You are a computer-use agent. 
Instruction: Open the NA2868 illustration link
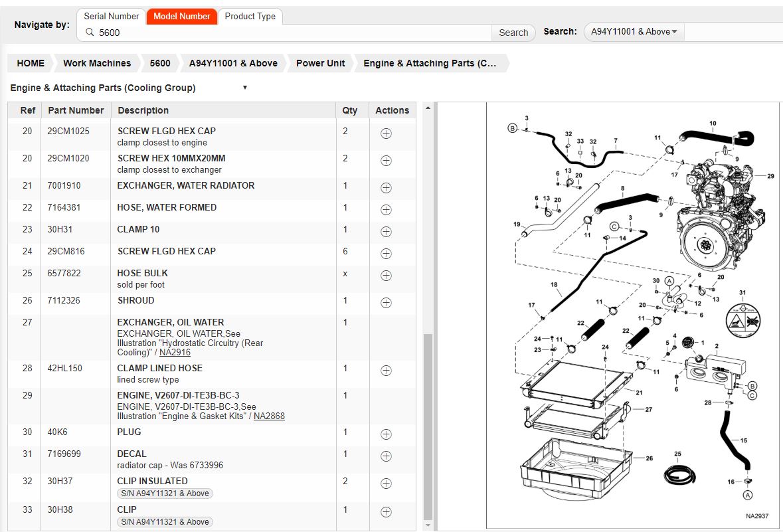point(269,416)
